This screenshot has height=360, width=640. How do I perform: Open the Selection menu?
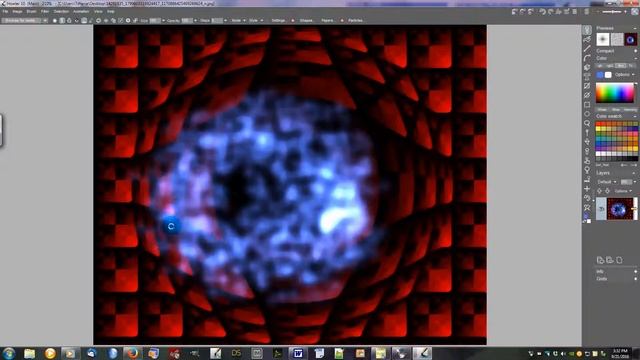[61, 11]
